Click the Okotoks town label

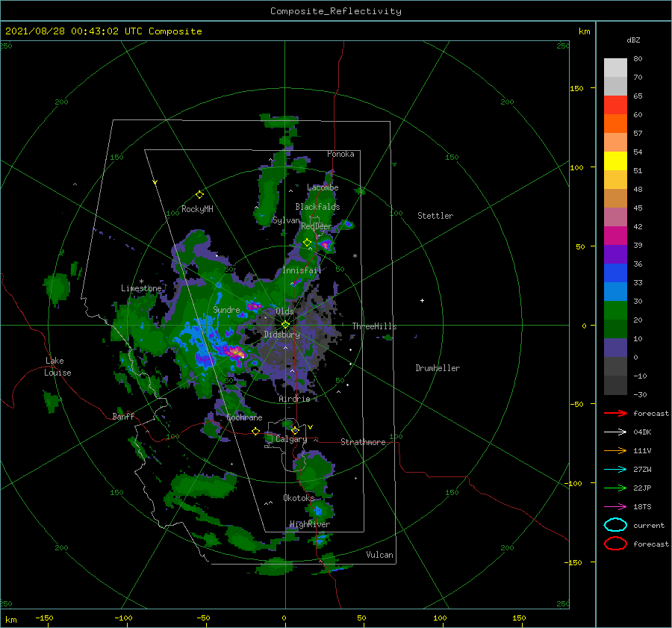point(299,497)
